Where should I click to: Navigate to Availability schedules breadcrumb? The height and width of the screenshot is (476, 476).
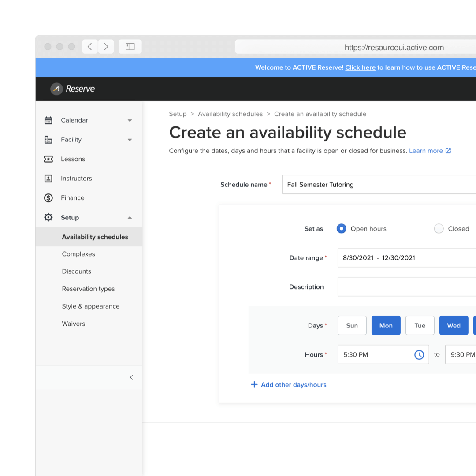pos(230,114)
